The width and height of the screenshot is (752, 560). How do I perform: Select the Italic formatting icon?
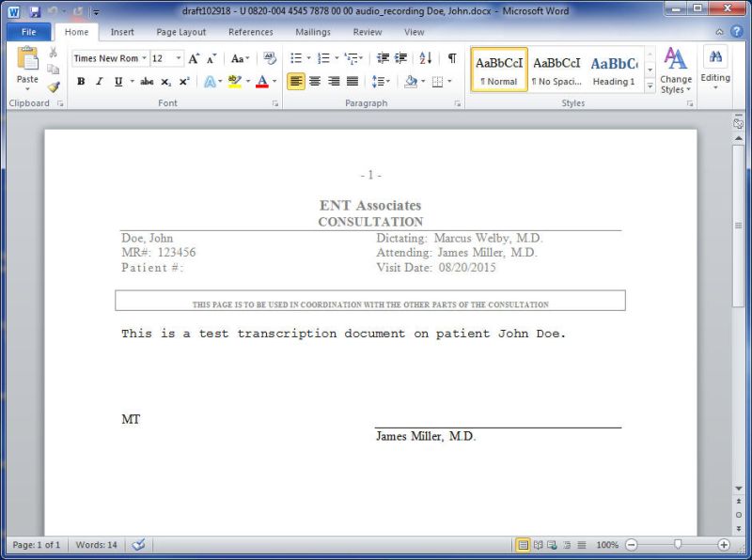coord(98,82)
